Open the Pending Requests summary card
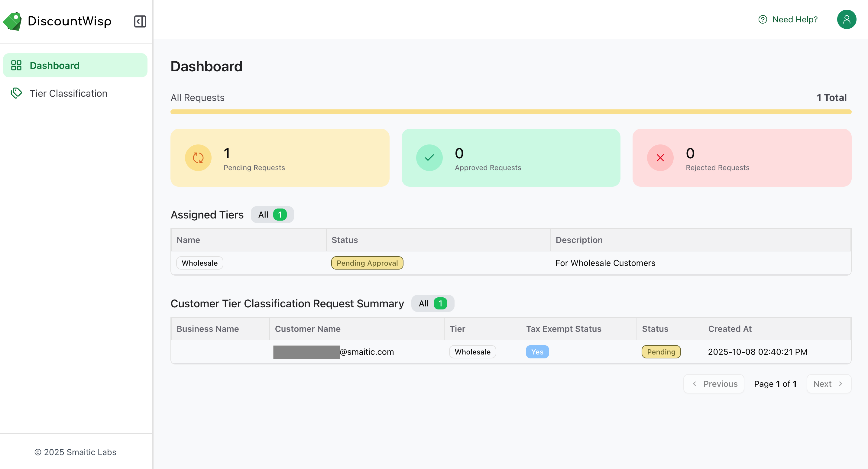 pos(280,158)
